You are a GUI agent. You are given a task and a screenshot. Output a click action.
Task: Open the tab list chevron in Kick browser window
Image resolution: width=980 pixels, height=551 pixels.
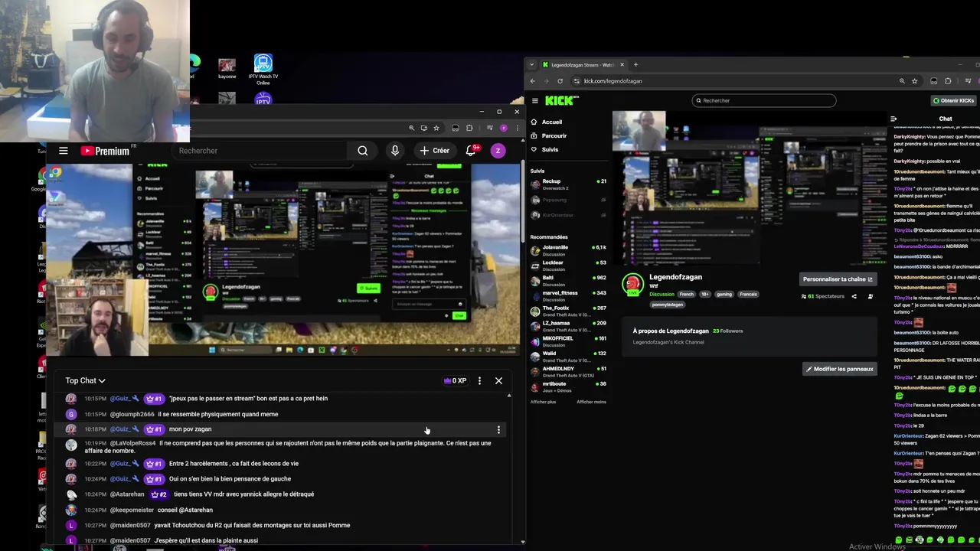pyautogui.click(x=534, y=65)
